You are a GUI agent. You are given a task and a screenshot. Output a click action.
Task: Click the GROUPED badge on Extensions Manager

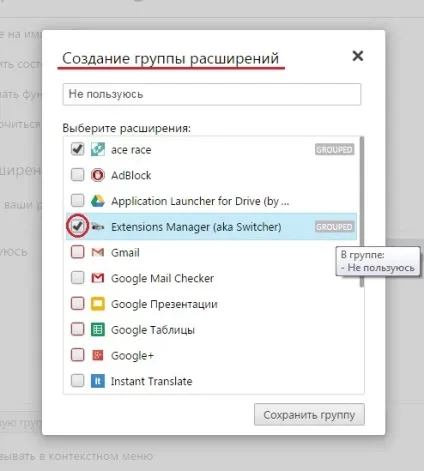334,227
